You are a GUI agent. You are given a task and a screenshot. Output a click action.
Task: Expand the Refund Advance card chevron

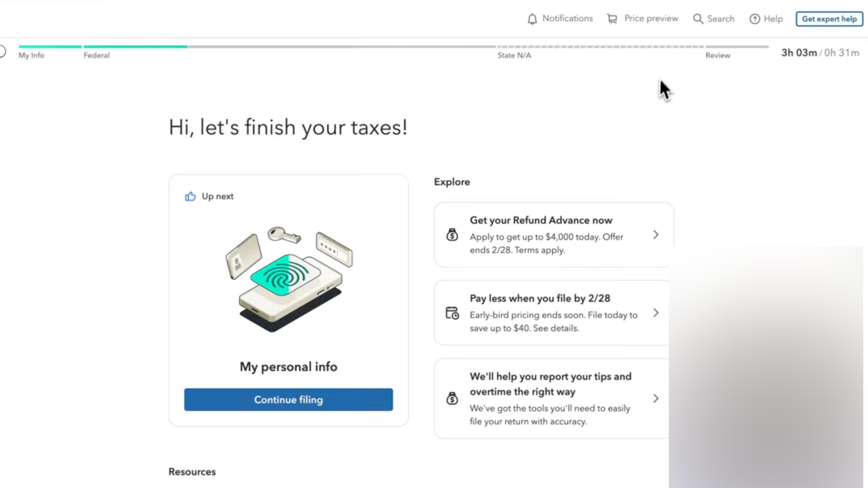pos(656,235)
